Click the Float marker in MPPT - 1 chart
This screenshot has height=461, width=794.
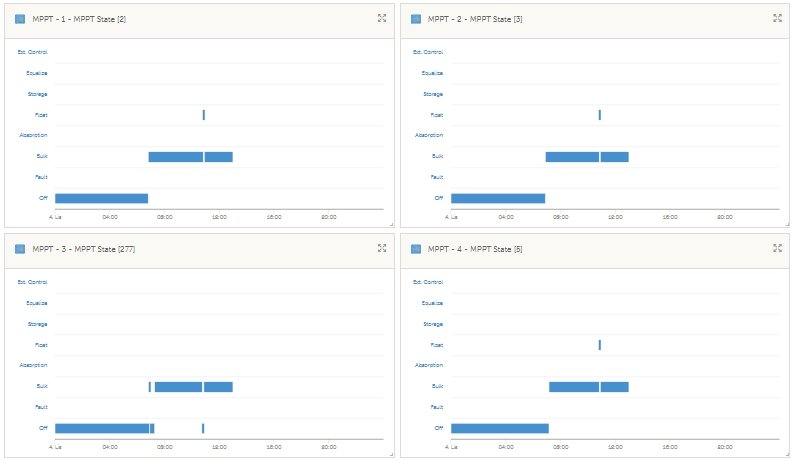point(204,115)
